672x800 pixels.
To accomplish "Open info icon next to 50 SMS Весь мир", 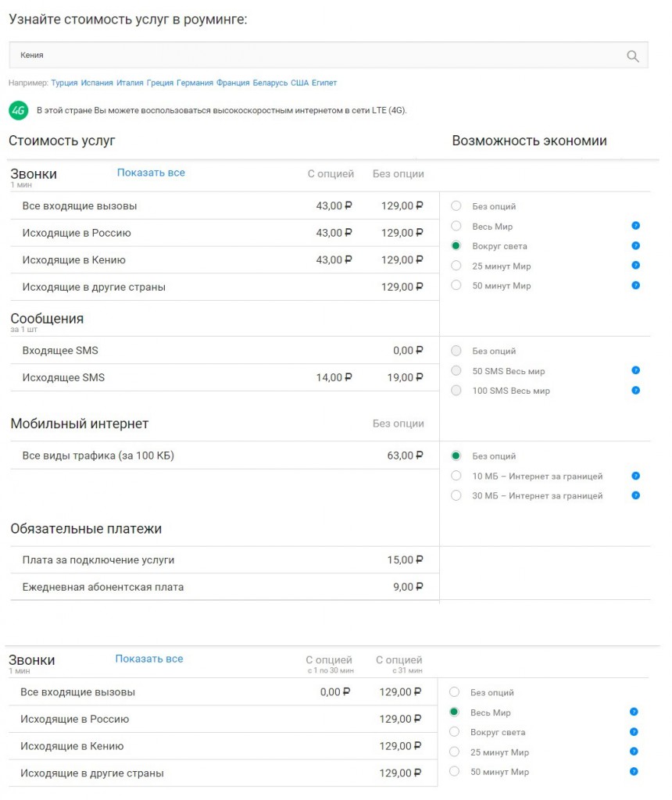I will (635, 371).
